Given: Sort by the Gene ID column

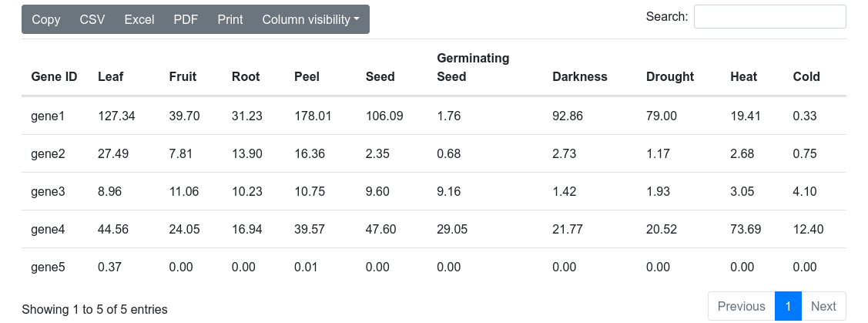Looking at the screenshot, I should (x=54, y=76).
